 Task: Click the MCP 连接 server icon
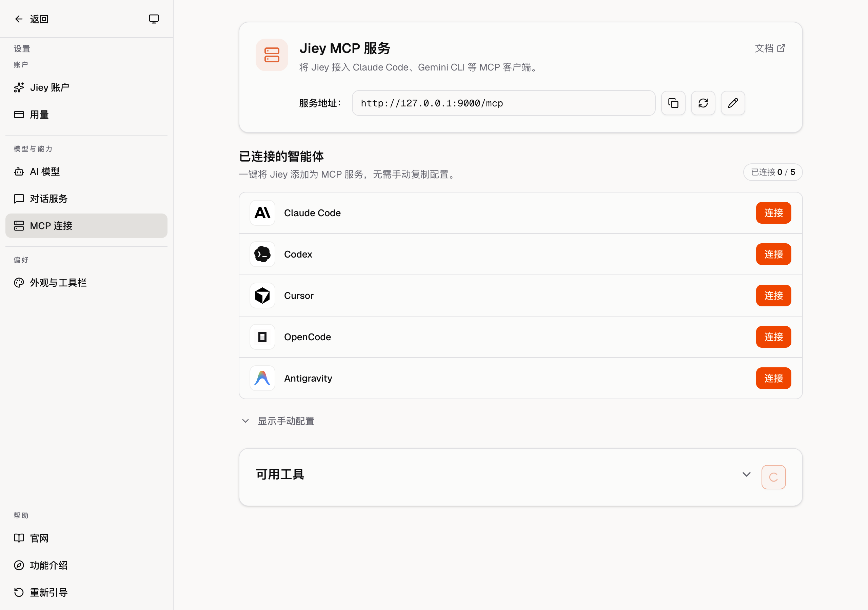coord(19,226)
